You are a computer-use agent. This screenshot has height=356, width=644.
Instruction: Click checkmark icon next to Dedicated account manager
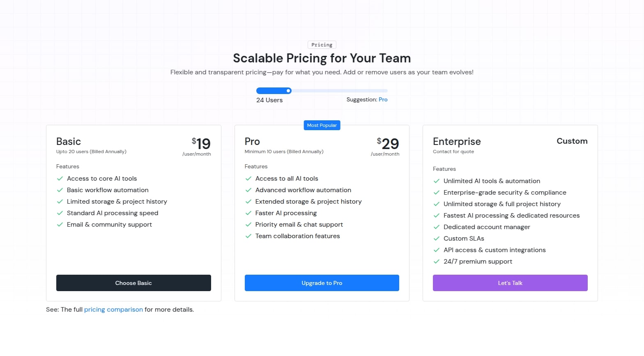437,227
